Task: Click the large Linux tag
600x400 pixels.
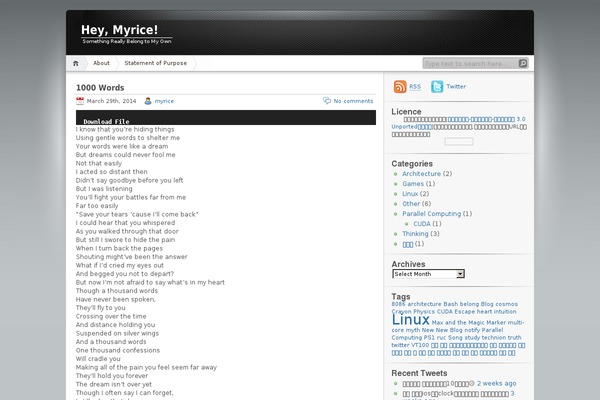Action: tap(411, 320)
